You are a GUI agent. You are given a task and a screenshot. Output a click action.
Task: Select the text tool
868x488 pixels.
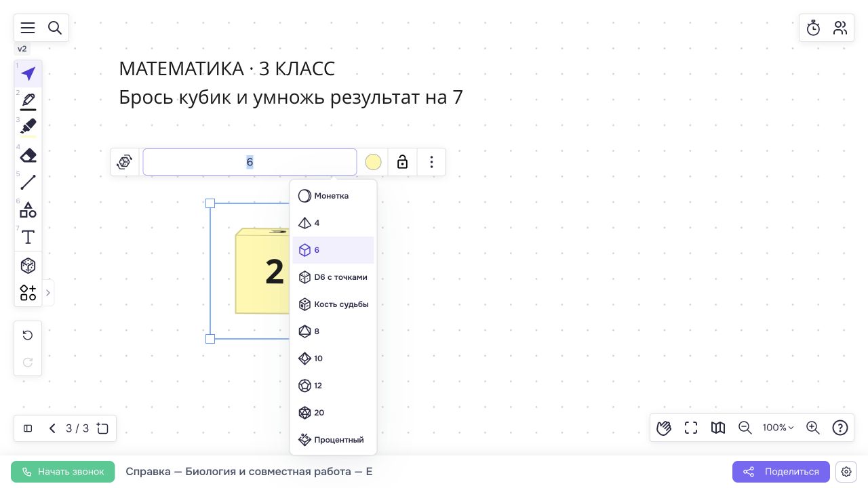pyautogui.click(x=28, y=237)
